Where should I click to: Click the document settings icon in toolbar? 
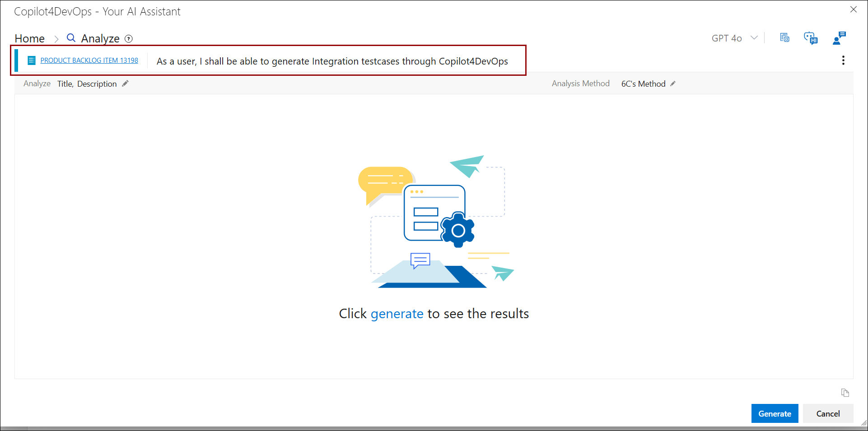(784, 38)
